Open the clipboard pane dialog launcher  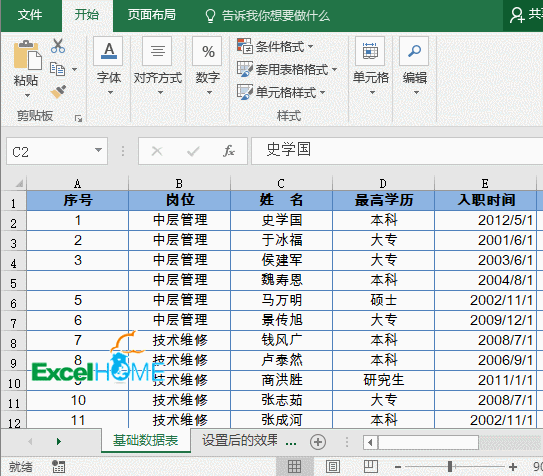(x=78, y=118)
